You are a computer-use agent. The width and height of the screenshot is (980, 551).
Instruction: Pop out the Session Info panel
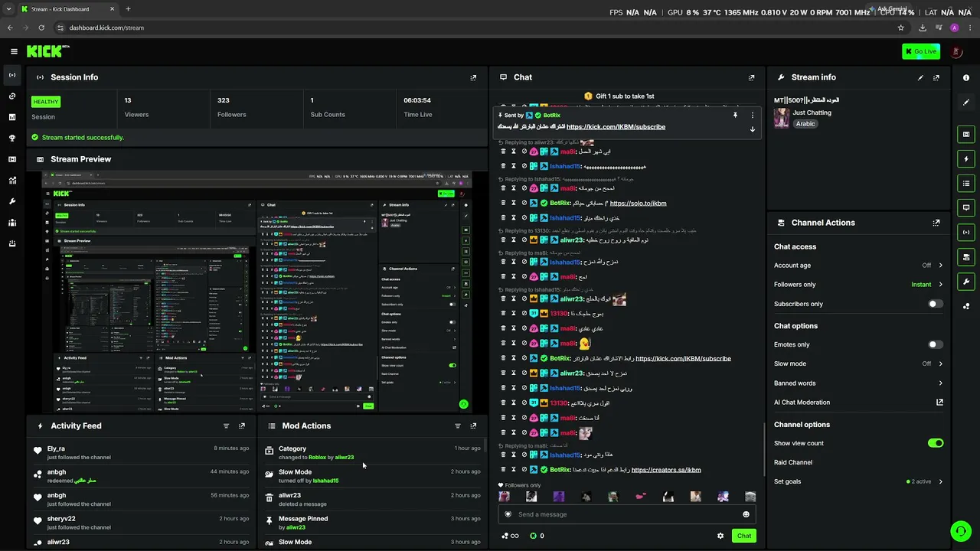pyautogui.click(x=473, y=77)
